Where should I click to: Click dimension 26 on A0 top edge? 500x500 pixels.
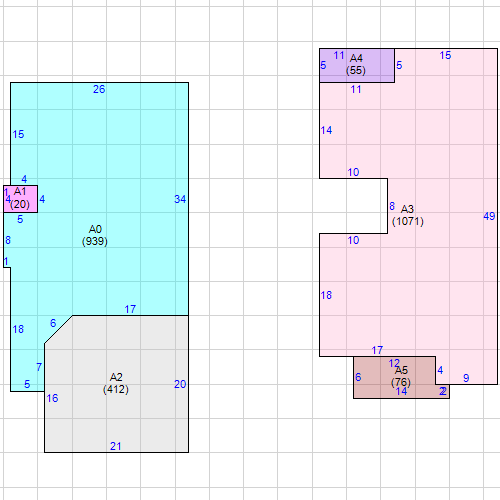(x=99, y=89)
